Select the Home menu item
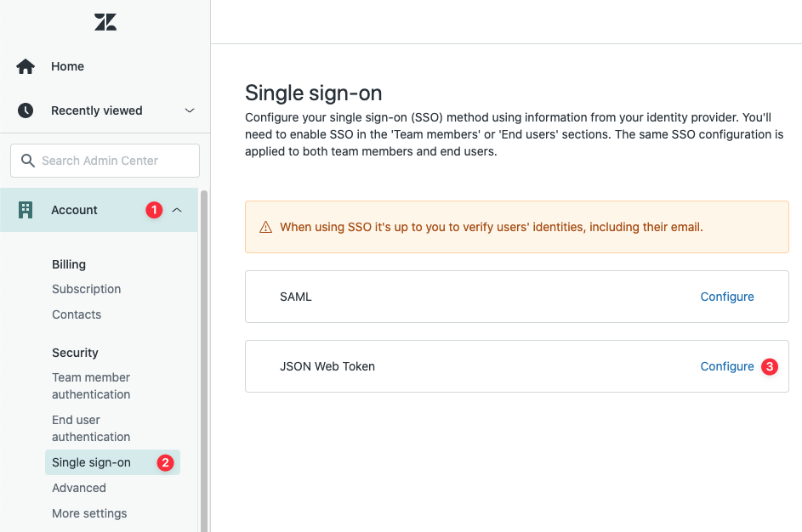 (x=68, y=66)
